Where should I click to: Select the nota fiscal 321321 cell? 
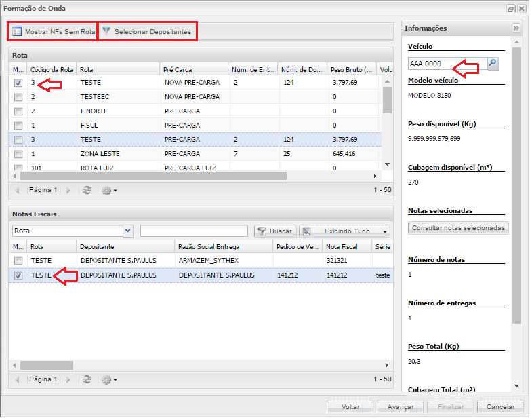coord(348,261)
